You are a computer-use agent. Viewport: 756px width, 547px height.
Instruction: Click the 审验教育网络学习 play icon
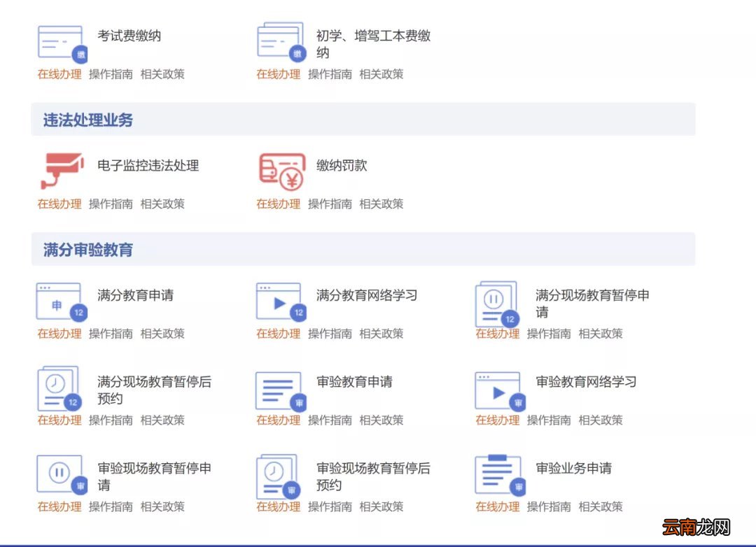pos(500,391)
